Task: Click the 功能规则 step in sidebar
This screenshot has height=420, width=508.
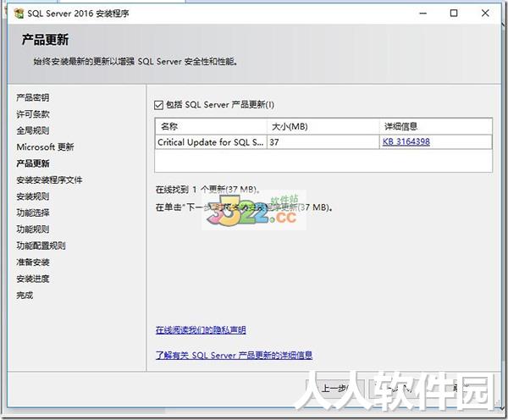Action: coord(33,229)
